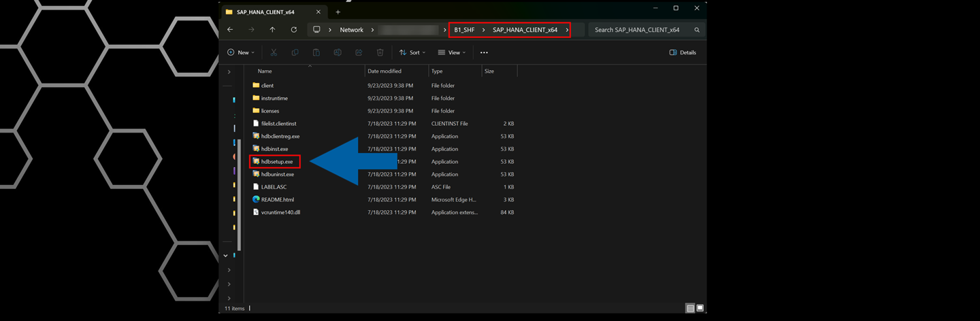980x321 pixels.
Task: Add a new tab
Action: [x=338, y=12]
